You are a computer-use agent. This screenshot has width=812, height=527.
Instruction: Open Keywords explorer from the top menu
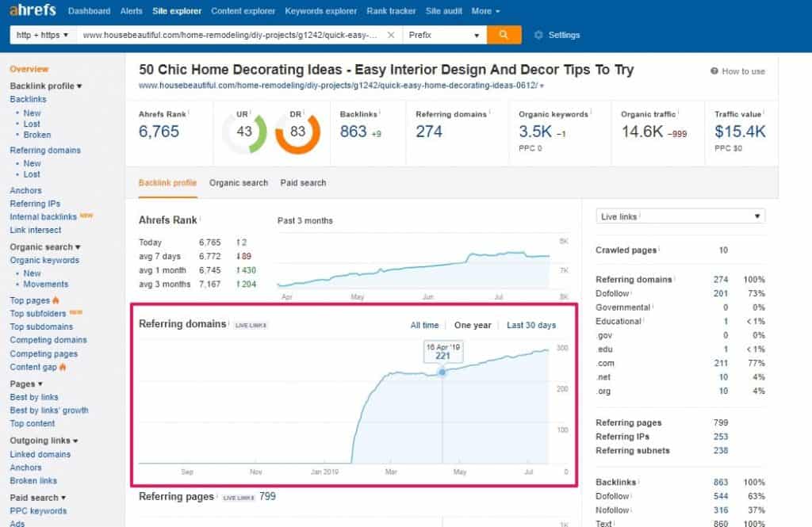(320, 11)
